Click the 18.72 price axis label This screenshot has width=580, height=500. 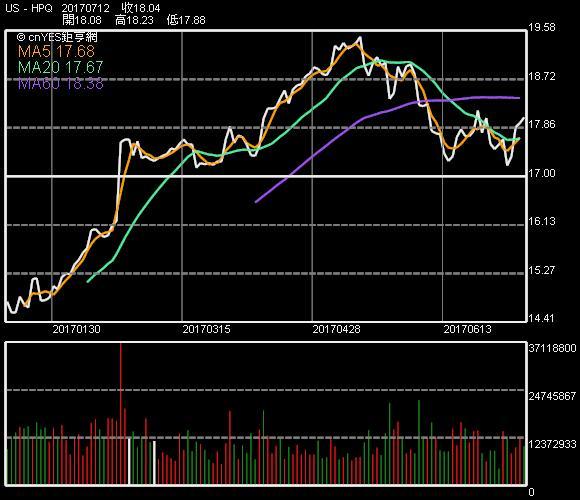[542, 77]
